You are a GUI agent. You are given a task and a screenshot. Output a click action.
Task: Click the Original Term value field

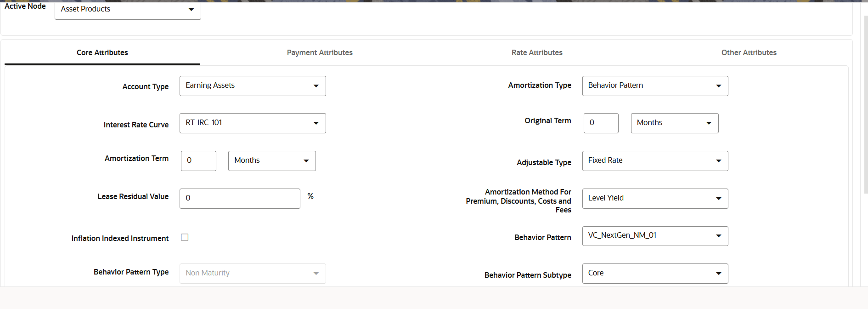[601, 123]
